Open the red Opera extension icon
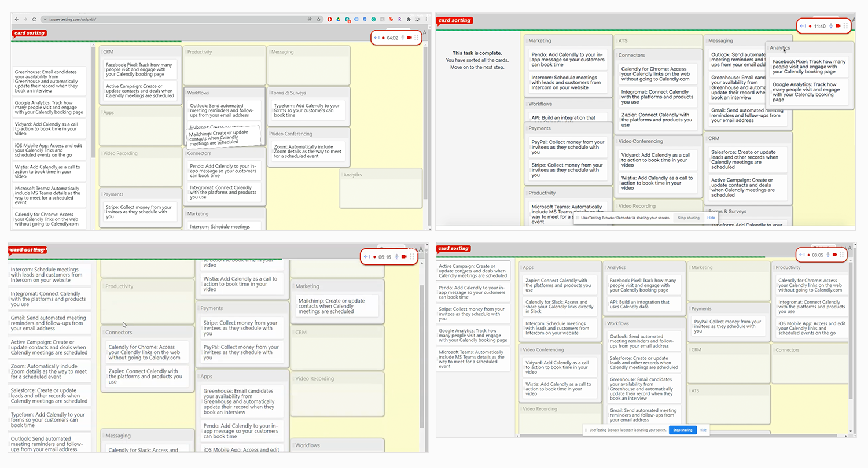Image resolution: width=868 pixels, height=468 pixels. [x=329, y=19]
